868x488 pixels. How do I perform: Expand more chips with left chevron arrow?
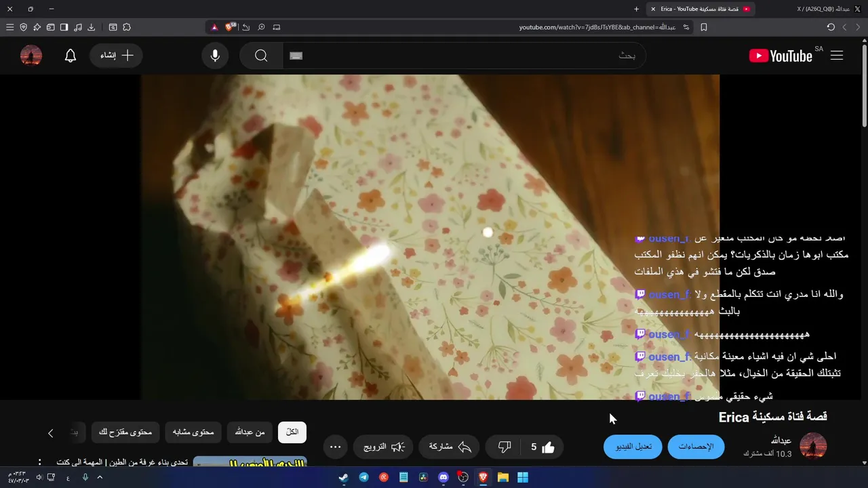(50, 432)
